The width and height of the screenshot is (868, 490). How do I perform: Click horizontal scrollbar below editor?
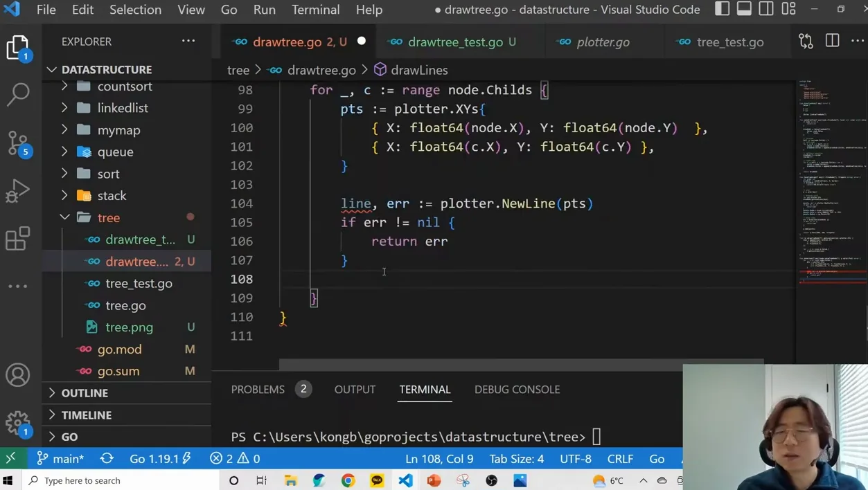(521, 364)
